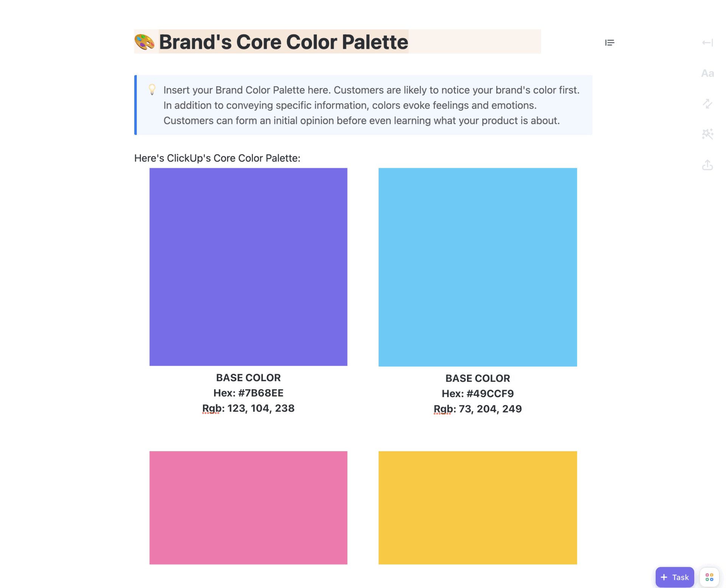Image resolution: width=726 pixels, height=588 pixels.
Task: Click the yellow color swatch
Action: point(478,508)
